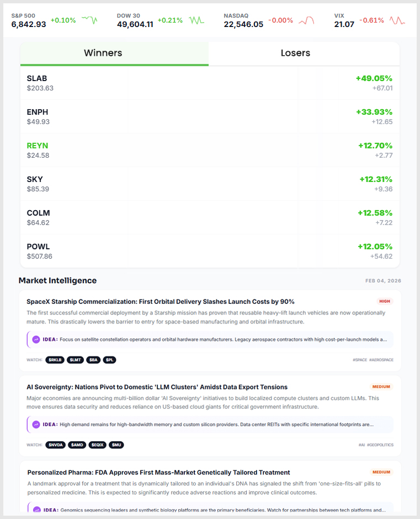Click the S&P 500 sparkline chart

pos(89,20)
